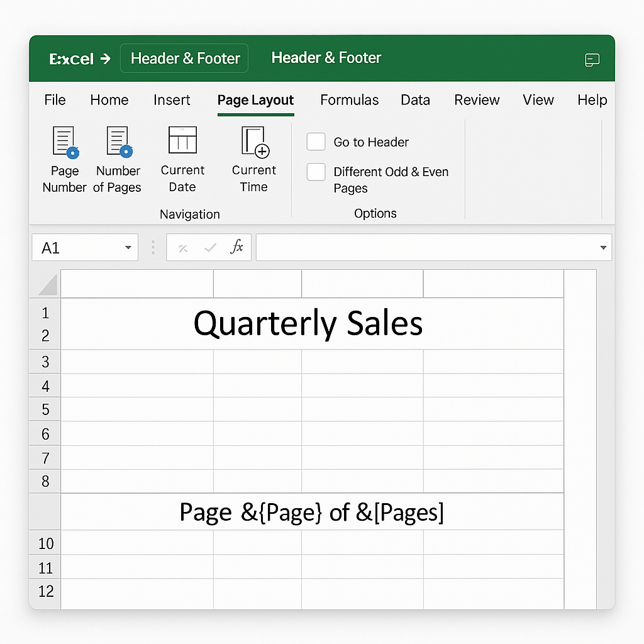Click the formula bar grip dots handle
This screenshot has height=644, width=644.
(x=153, y=247)
